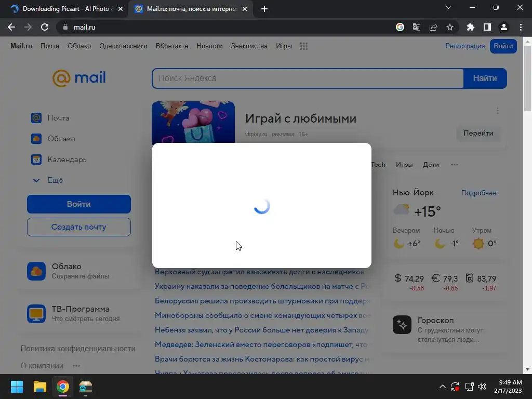532x399 pixels.
Task: Expand the Ещё sidebar section
Action: [47, 180]
